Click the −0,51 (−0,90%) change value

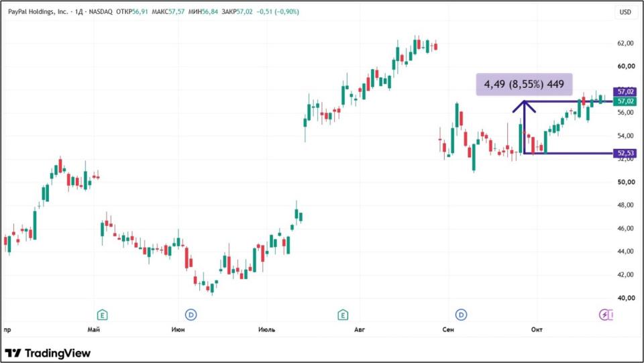(278, 12)
